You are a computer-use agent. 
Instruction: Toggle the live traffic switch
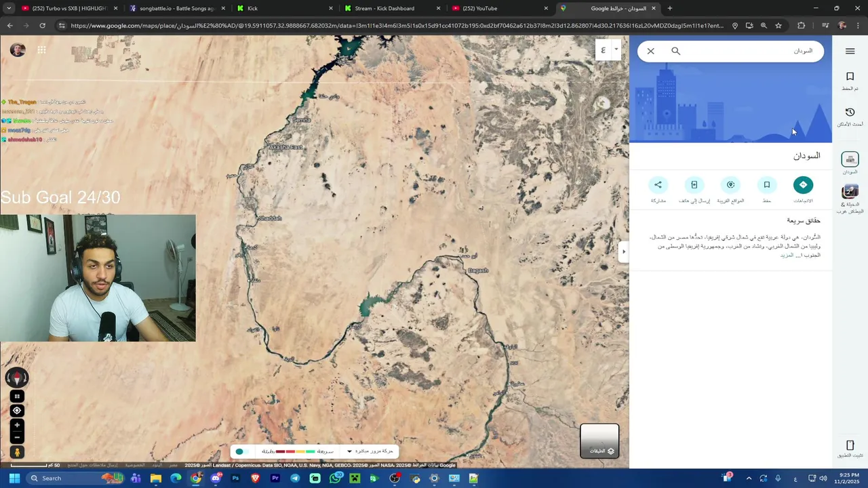(x=242, y=451)
